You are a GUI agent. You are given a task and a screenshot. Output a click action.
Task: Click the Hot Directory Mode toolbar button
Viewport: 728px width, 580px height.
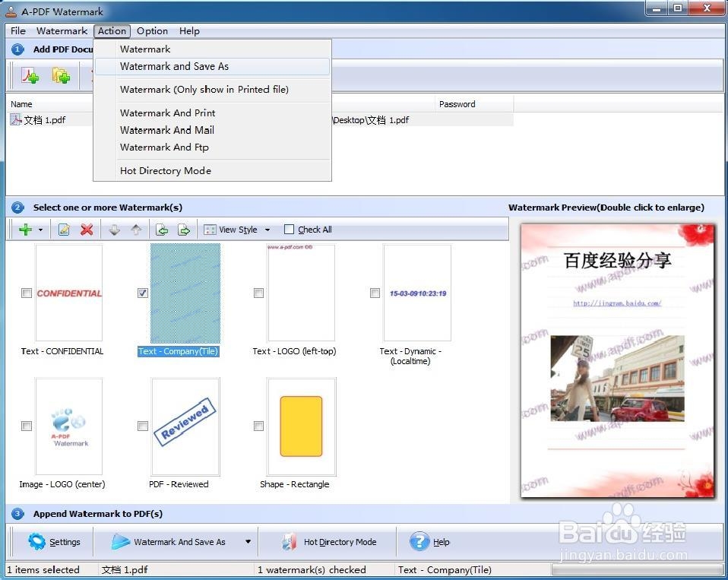pyautogui.click(x=329, y=542)
